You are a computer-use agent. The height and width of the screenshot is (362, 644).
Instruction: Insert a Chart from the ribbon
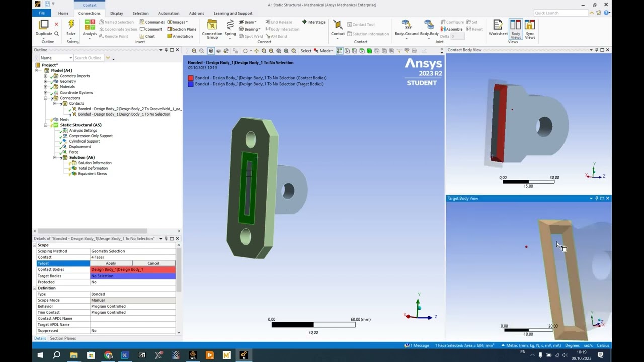pyautogui.click(x=147, y=36)
